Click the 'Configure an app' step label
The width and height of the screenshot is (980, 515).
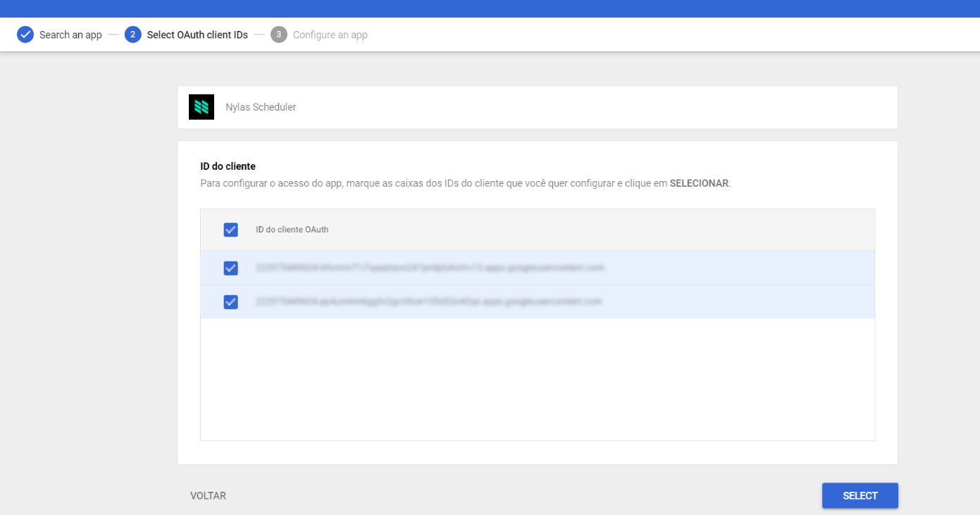click(x=330, y=35)
